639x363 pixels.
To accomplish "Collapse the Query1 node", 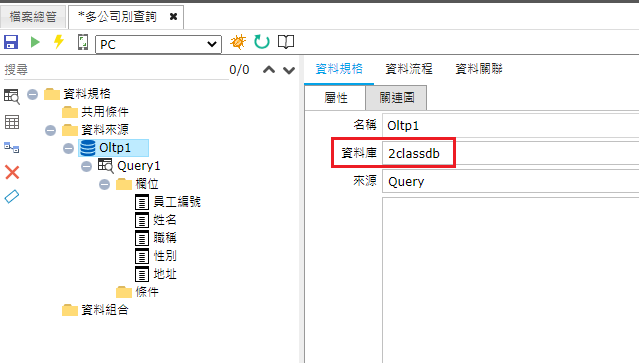I will pyautogui.click(x=86, y=166).
